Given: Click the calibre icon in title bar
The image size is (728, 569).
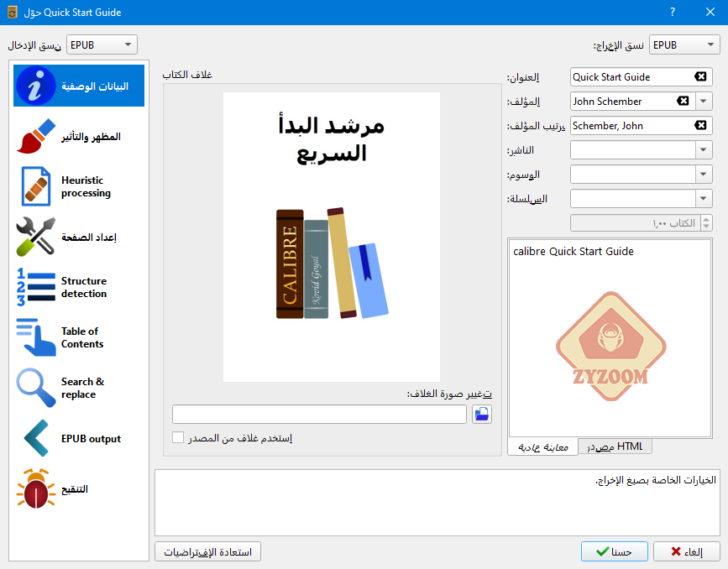Looking at the screenshot, I should click(x=13, y=12).
